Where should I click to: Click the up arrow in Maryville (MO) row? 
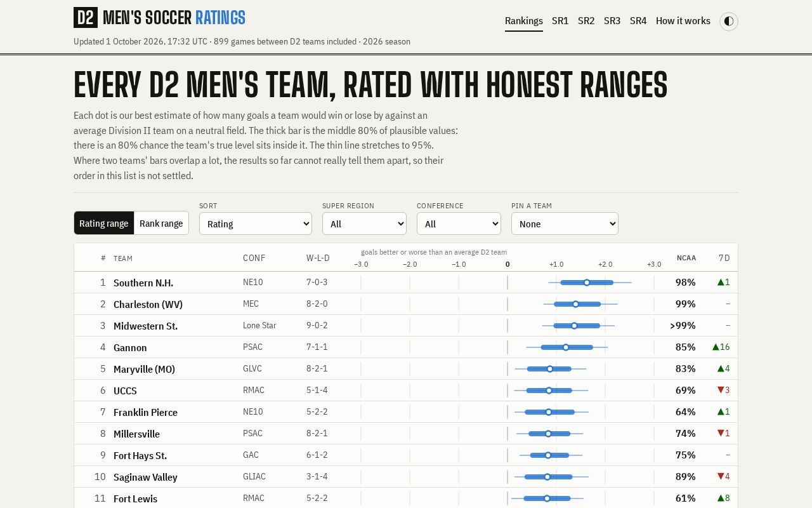click(721, 369)
